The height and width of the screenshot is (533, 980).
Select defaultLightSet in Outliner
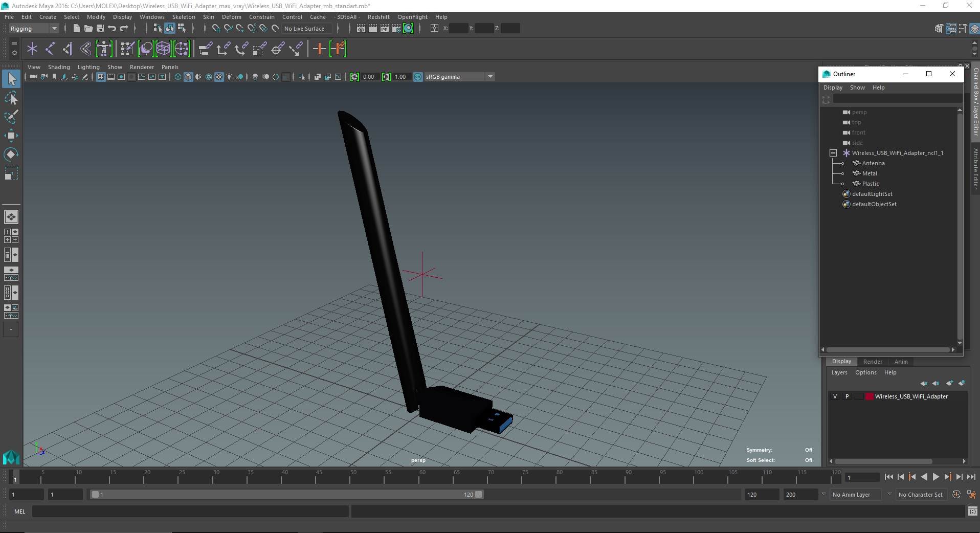[872, 194]
